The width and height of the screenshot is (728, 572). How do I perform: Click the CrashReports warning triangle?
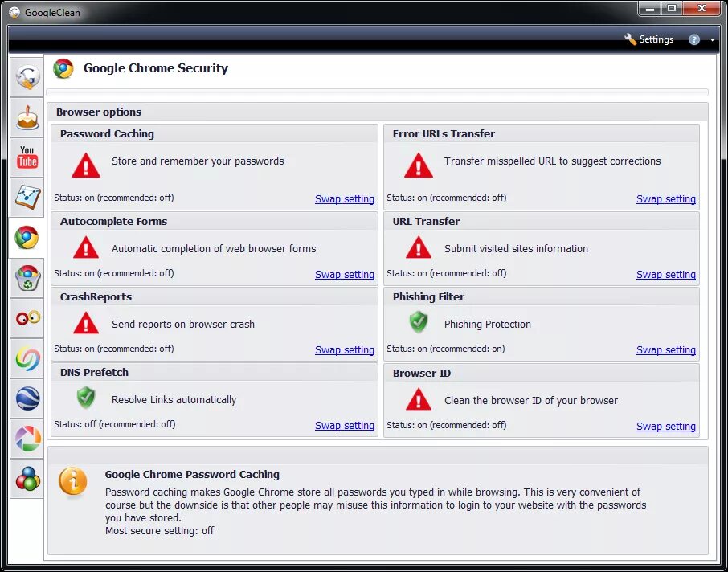point(85,324)
